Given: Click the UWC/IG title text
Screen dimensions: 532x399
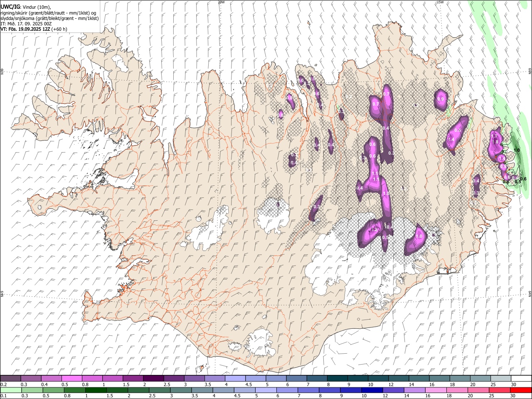Looking at the screenshot, I should click(10, 7).
